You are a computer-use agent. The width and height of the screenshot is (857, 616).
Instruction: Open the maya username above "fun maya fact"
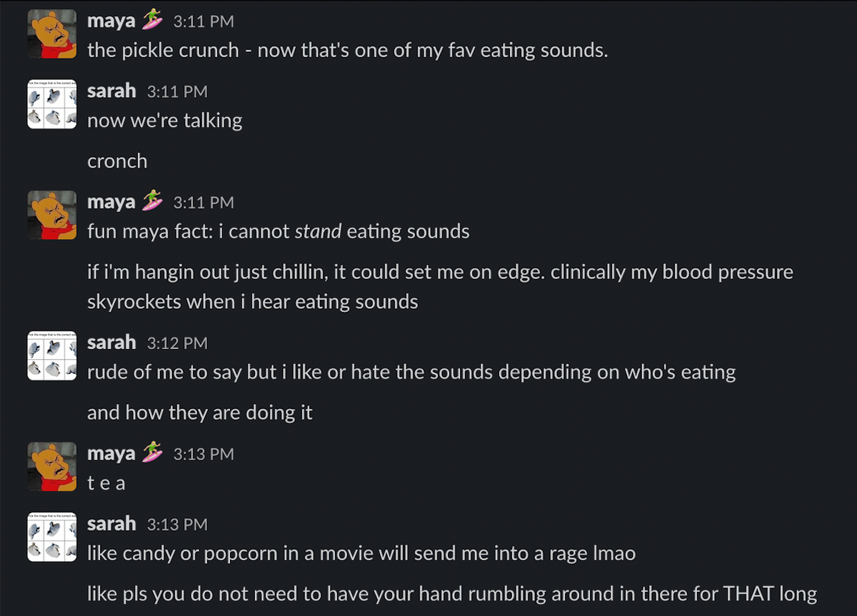(111, 202)
